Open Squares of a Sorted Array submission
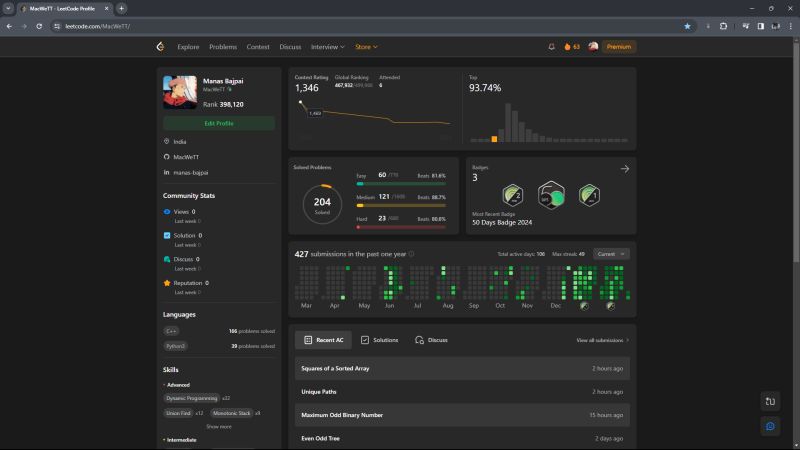Screen dimensions: 800x450 [462, 368]
